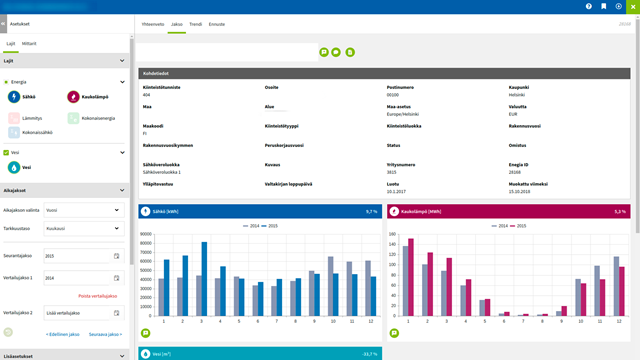Collapse the Energia group chevron
This screenshot has height=360, width=640.
tap(122, 82)
